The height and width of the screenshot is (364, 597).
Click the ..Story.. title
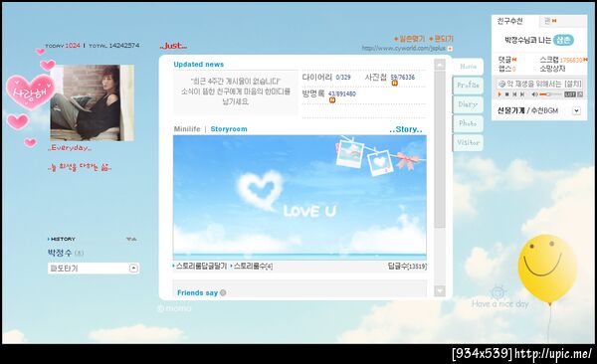(x=406, y=129)
